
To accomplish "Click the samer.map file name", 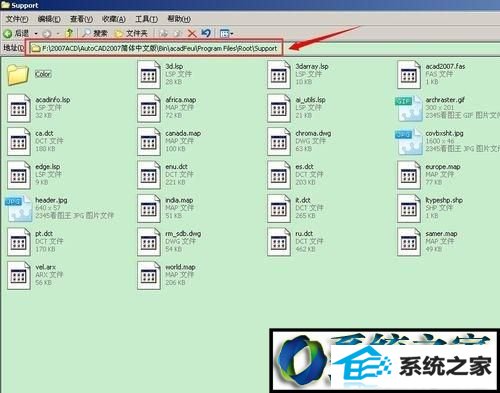I will [441, 234].
